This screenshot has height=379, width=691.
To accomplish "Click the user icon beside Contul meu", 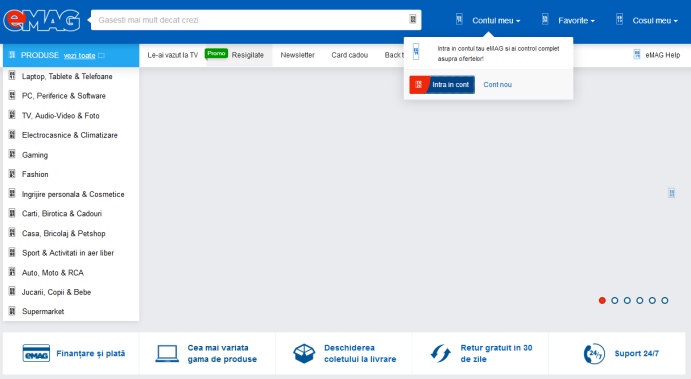I will [459, 19].
